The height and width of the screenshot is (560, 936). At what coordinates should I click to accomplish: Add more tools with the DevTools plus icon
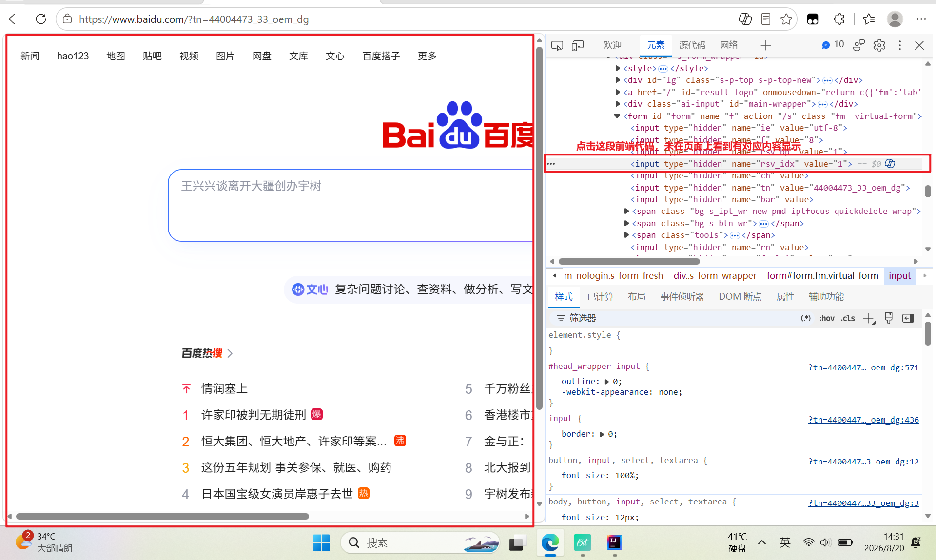tap(766, 45)
